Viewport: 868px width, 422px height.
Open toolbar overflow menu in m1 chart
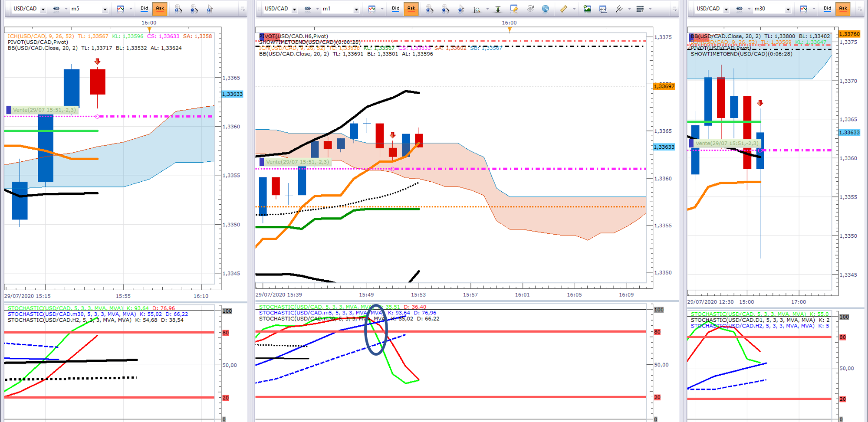coord(674,9)
